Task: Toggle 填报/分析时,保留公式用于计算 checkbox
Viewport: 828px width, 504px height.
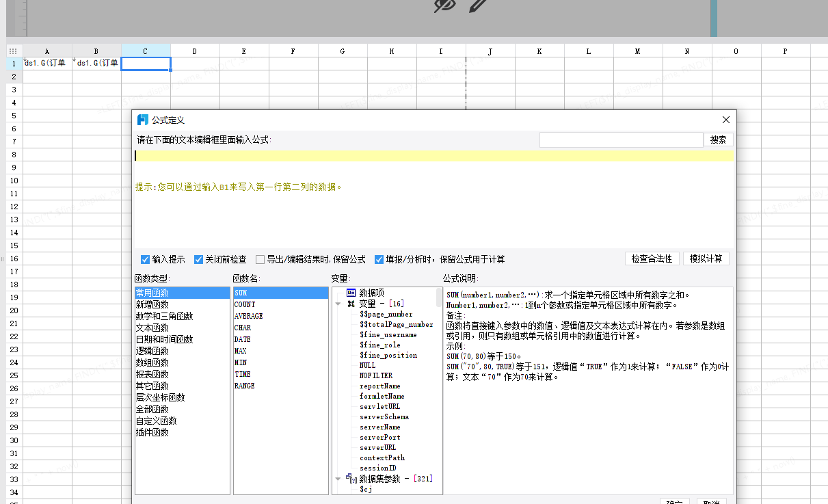Action: point(379,260)
